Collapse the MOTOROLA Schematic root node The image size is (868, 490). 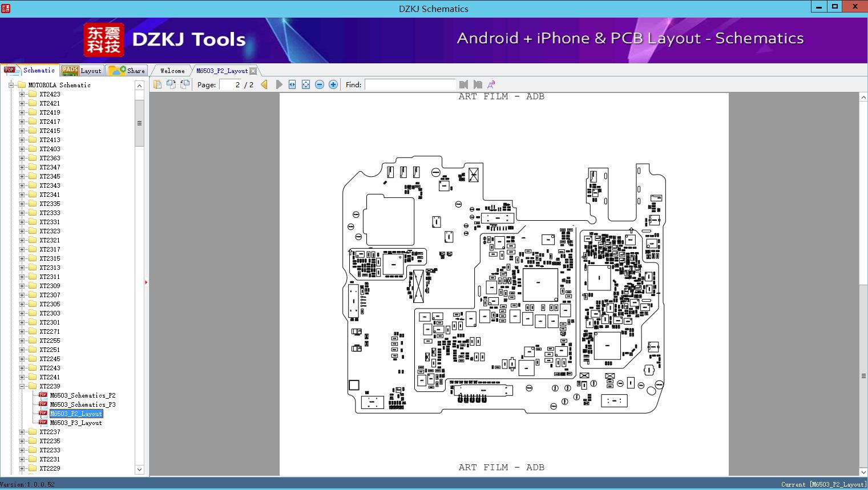tap(11, 85)
